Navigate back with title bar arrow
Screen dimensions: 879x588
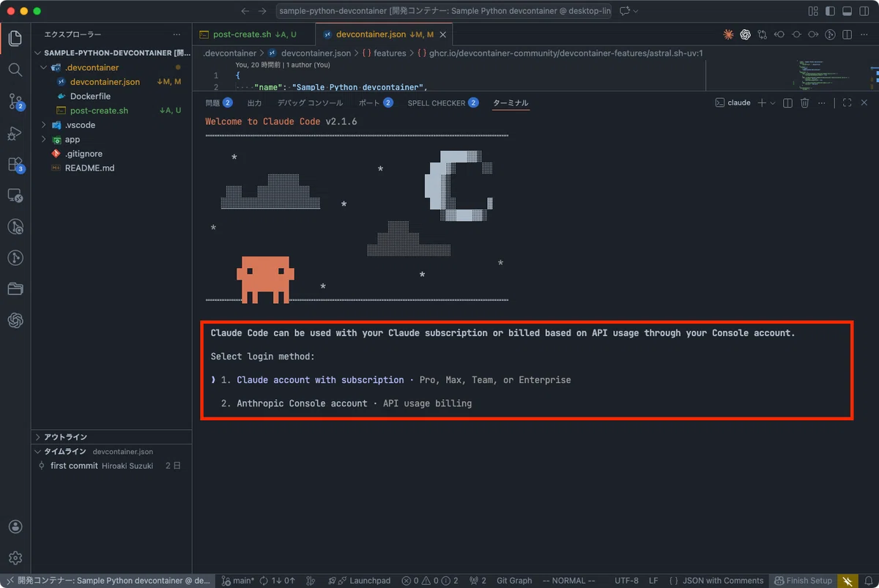click(244, 11)
